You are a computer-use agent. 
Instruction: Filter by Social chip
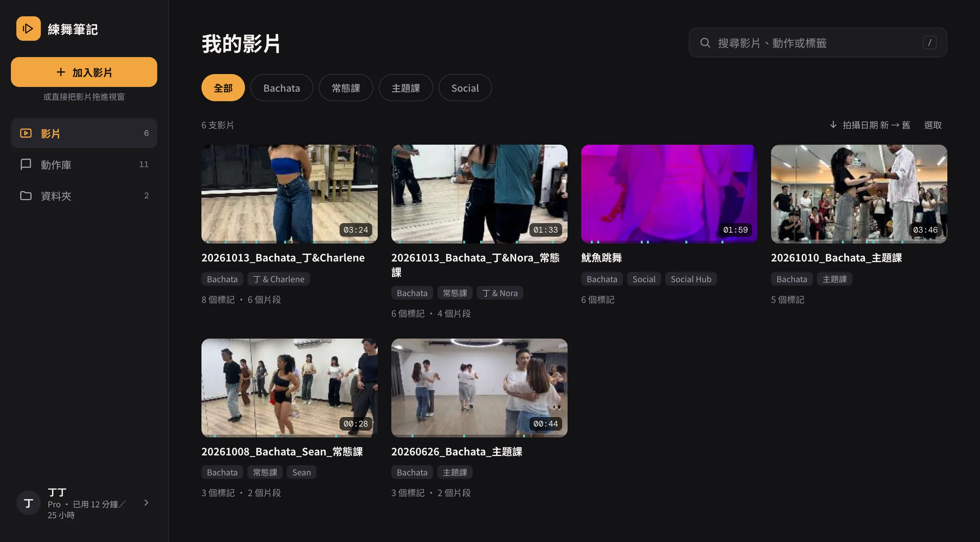(465, 88)
